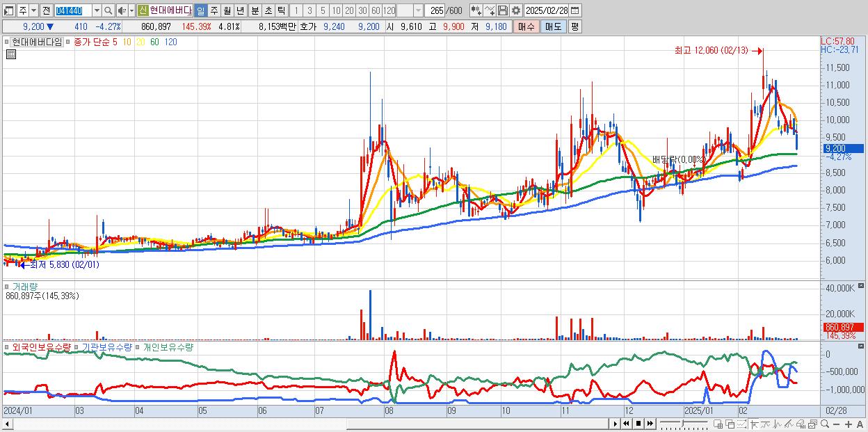This screenshot has height=432, width=868.
Task: Click the rewind replay button
Action: point(626,424)
